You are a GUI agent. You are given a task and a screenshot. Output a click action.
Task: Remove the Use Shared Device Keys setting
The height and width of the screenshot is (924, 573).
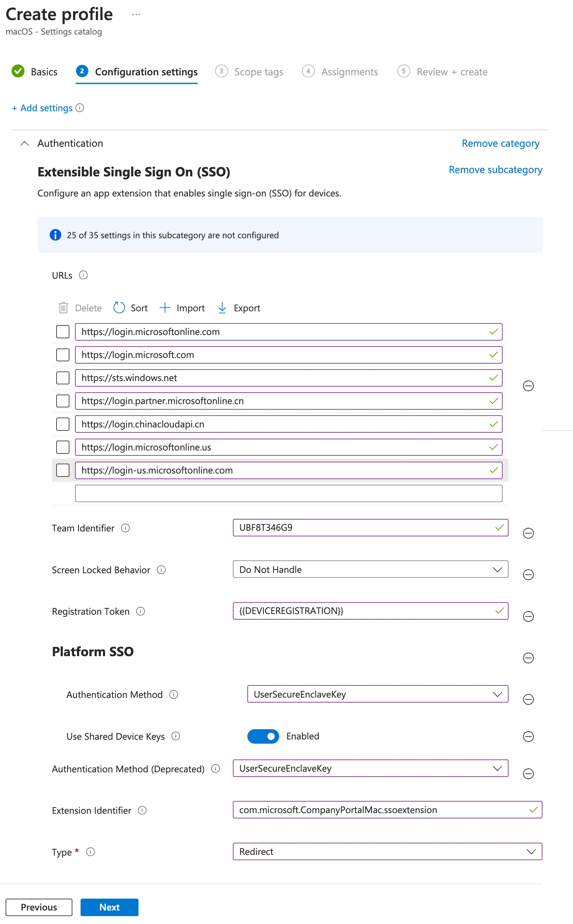click(528, 736)
